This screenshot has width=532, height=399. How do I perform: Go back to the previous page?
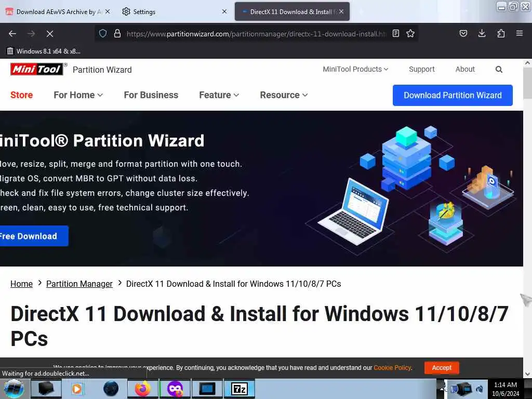(12, 34)
